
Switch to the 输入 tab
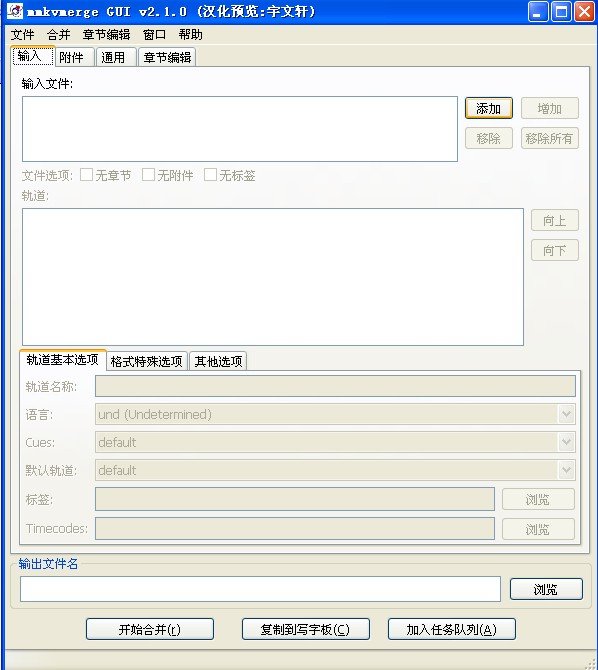click(33, 56)
